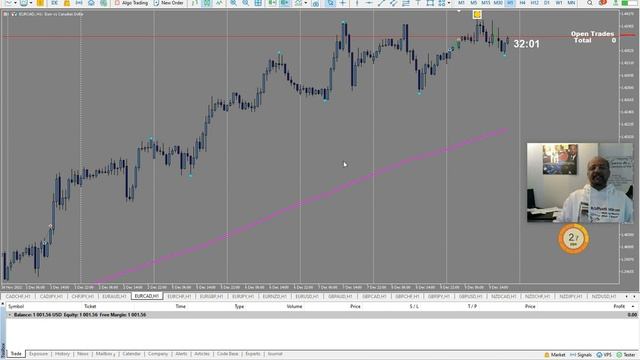Open a New Order dialog

[x=168, y=3]
